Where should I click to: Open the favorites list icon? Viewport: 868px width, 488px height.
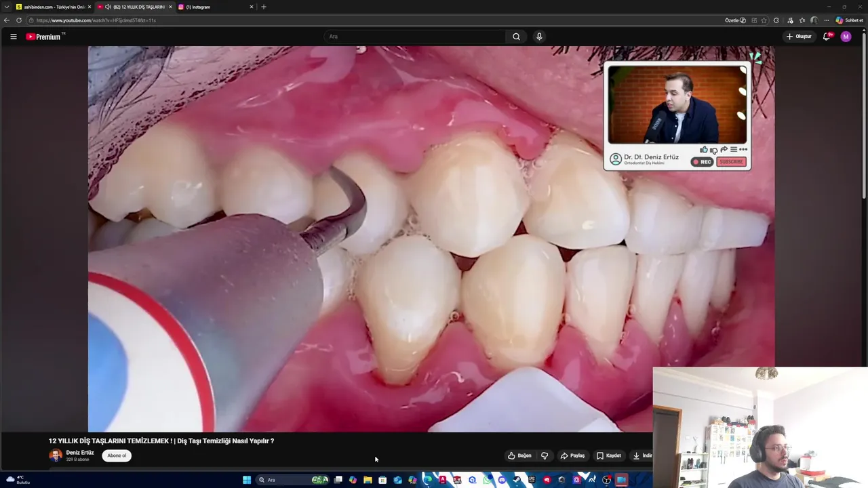coord(802,20)
